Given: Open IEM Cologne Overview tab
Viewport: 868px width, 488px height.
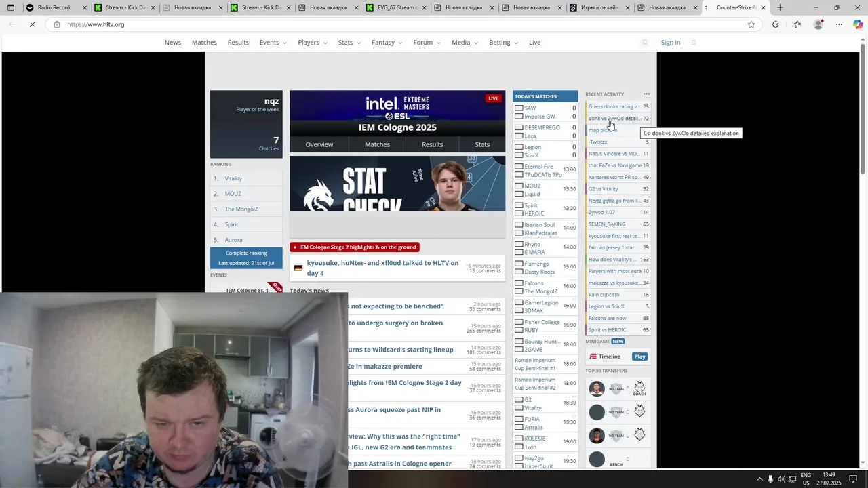Looking at the screenshot, I should tap(319, 144).
